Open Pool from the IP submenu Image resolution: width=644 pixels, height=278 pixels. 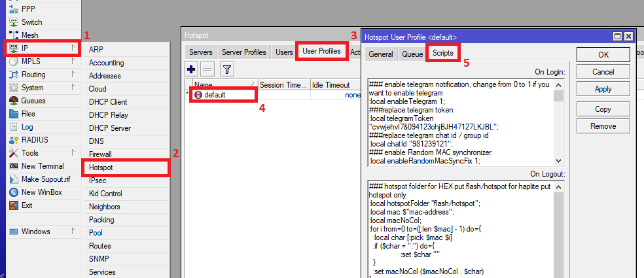126,233
